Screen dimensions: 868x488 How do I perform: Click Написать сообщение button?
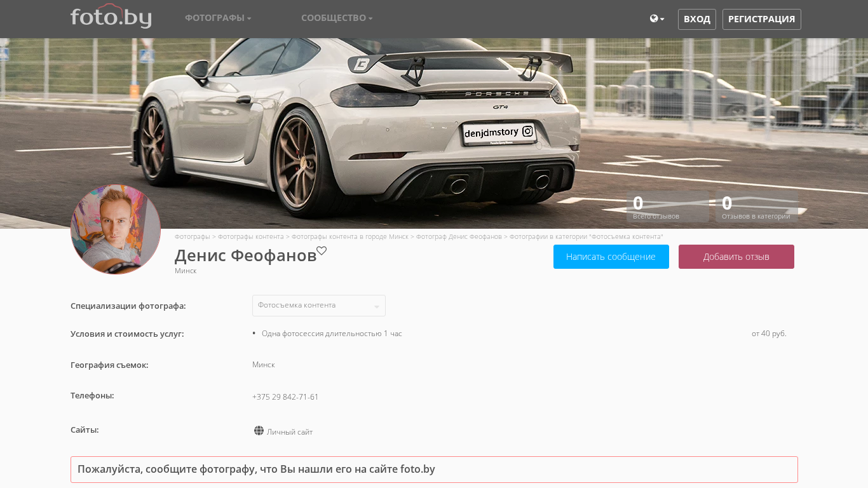pos(611,257)
